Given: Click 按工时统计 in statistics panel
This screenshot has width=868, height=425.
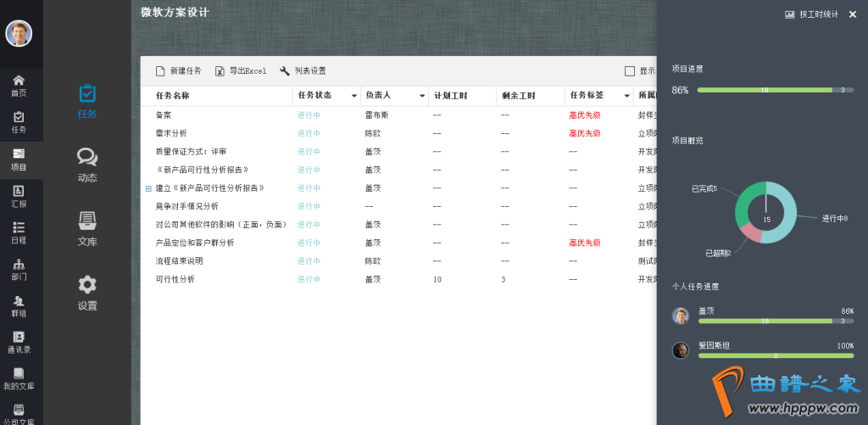Looking at the screenshot, I should [811, 14].
